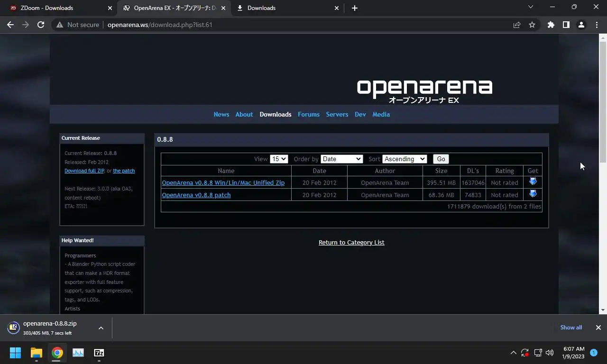Click the Rating column header

coord(505,171)
